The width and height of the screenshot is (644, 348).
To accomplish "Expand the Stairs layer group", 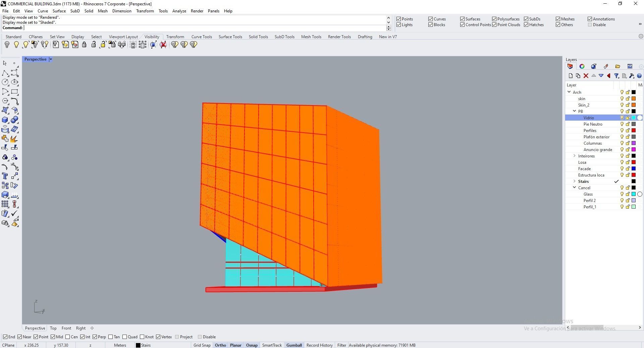I will (575, 181).
